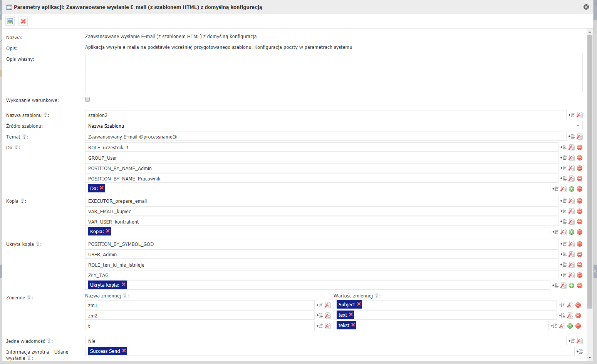
Task: Click into the Opis własny text area
Action: pos(334,73)
